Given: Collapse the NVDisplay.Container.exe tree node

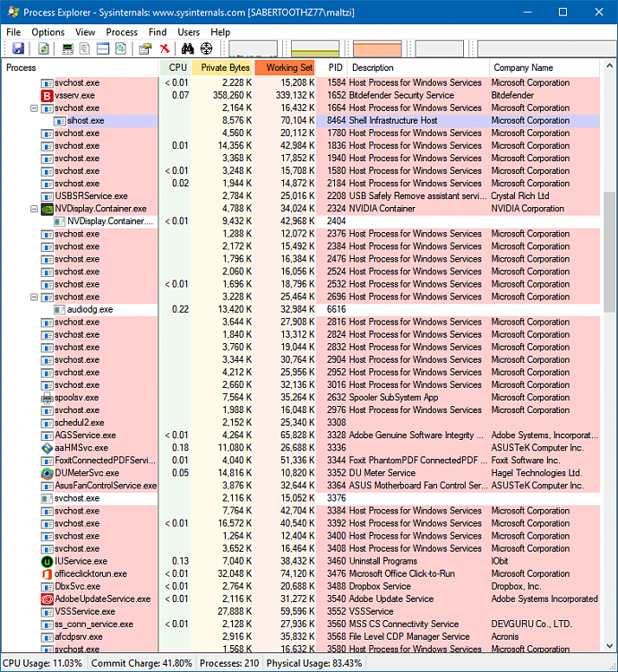Looking at the screenshot, I should (34, 209).
